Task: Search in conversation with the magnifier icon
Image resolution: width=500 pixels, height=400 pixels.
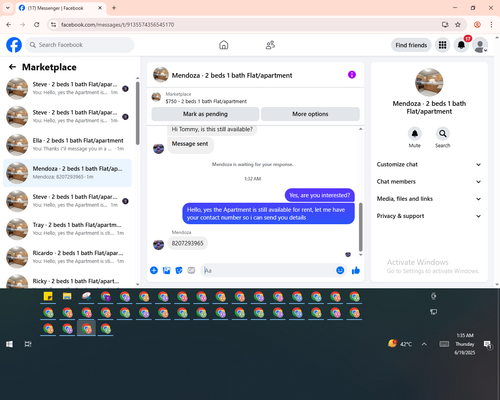Action: 443,134
